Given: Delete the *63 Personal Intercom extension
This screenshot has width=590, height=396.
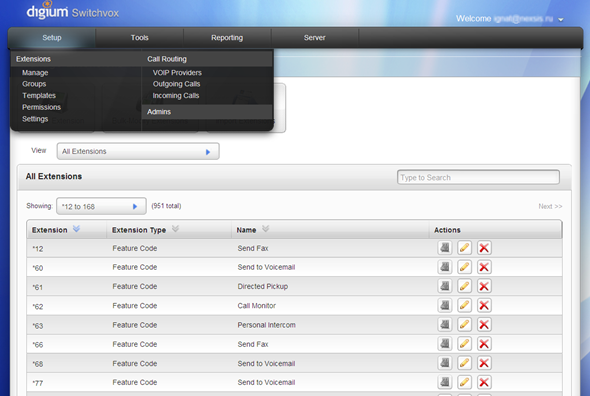Looking at the screenshot, I should click(x=484, y=324).
